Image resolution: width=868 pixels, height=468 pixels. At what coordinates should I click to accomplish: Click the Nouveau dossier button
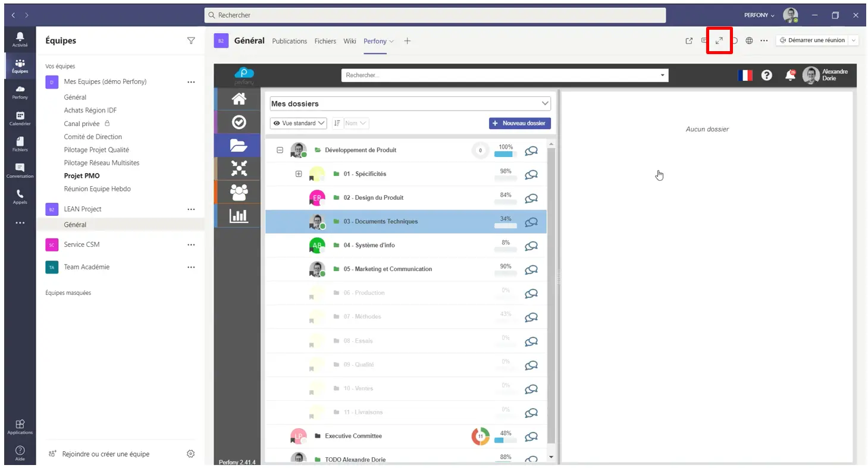[x=519, y=123]
